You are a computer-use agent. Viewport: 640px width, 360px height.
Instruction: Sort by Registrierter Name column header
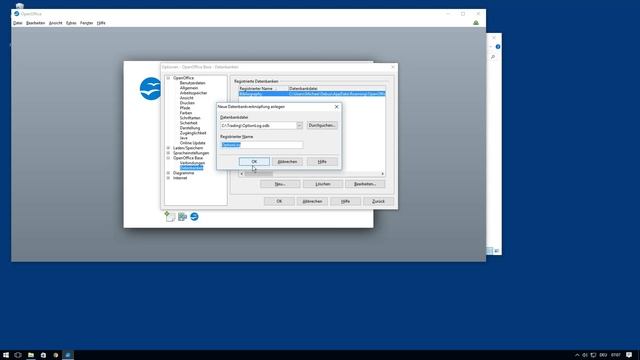coord(263,89)
